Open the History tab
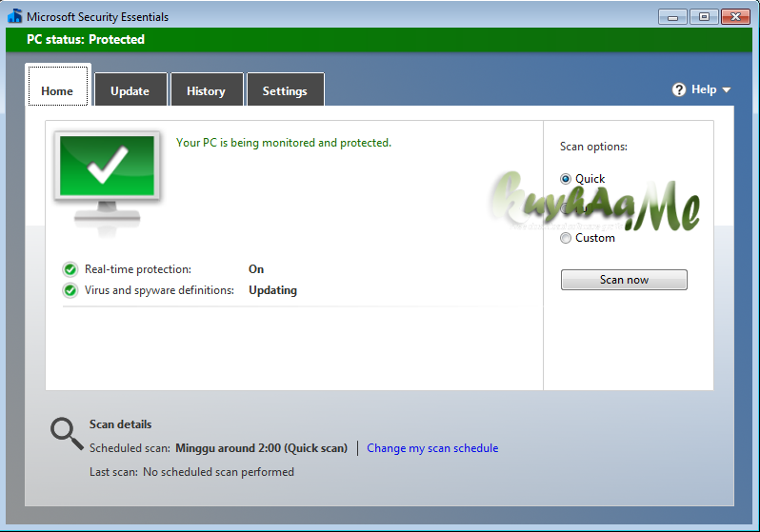The height and width of the screenshot is (532, 760). [x=207, y=89]
